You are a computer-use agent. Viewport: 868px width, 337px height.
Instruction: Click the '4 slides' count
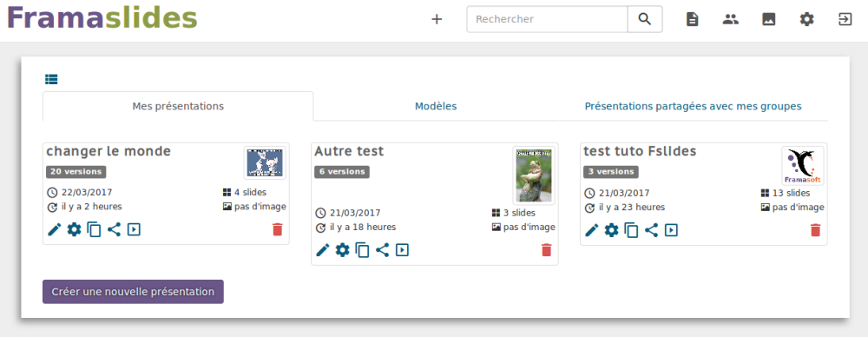[250, 192]
